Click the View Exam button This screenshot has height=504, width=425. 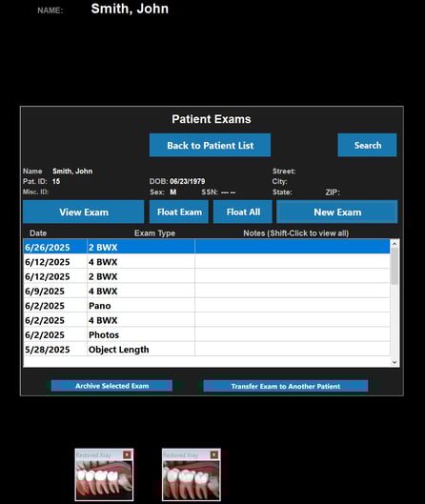coord(84,212)
